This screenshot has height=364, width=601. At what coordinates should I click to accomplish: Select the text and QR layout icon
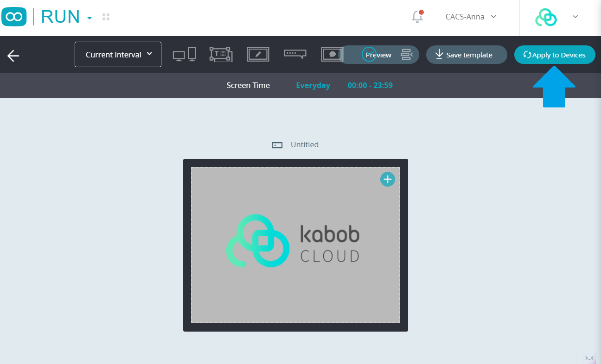(221, 54)
